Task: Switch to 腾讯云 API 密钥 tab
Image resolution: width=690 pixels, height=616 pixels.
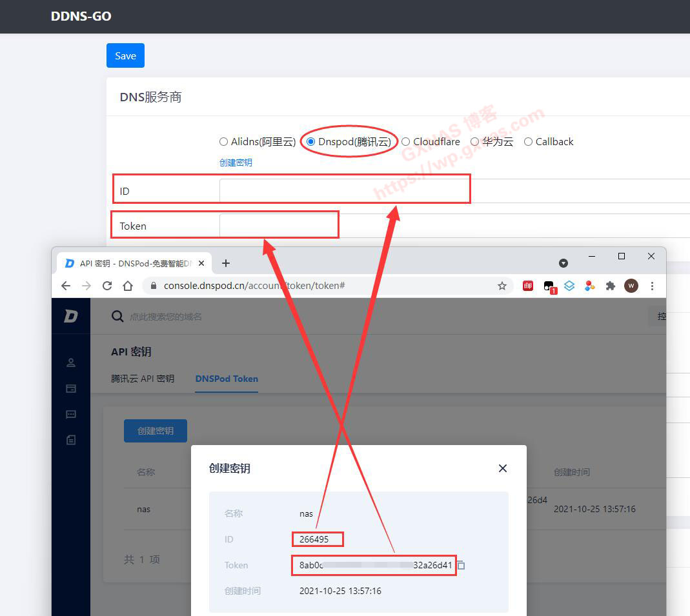Action: click(143, 379)
